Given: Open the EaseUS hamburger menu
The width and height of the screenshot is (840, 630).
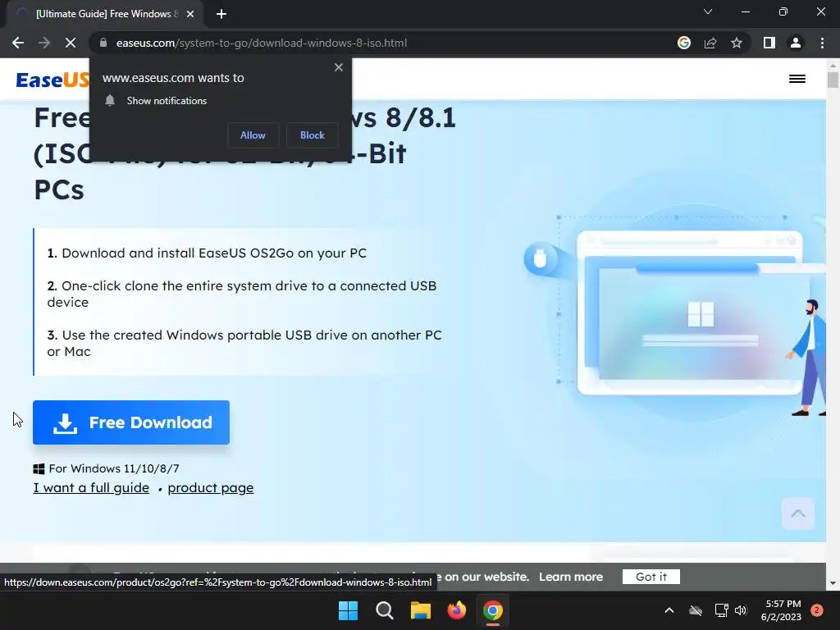Looking at the screenshot, I should pos(797,79).
